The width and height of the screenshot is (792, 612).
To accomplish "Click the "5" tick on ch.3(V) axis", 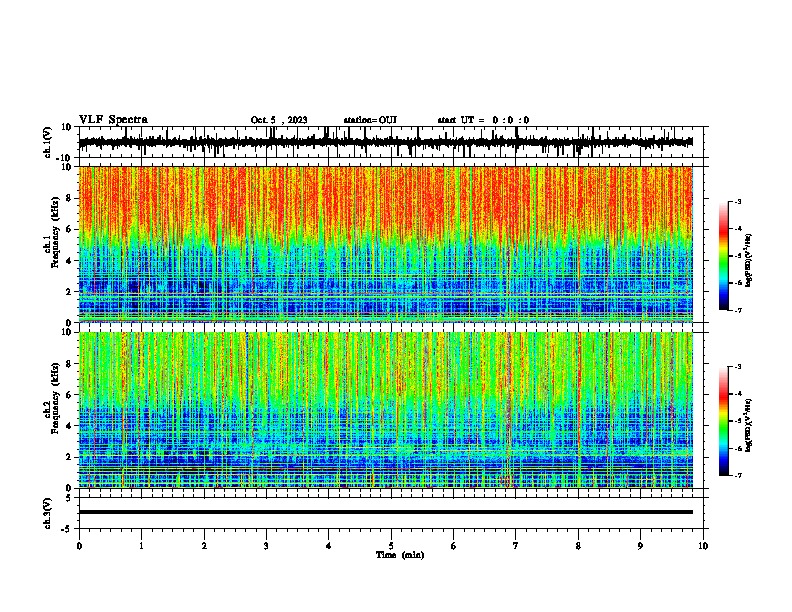I will [69, 497].
